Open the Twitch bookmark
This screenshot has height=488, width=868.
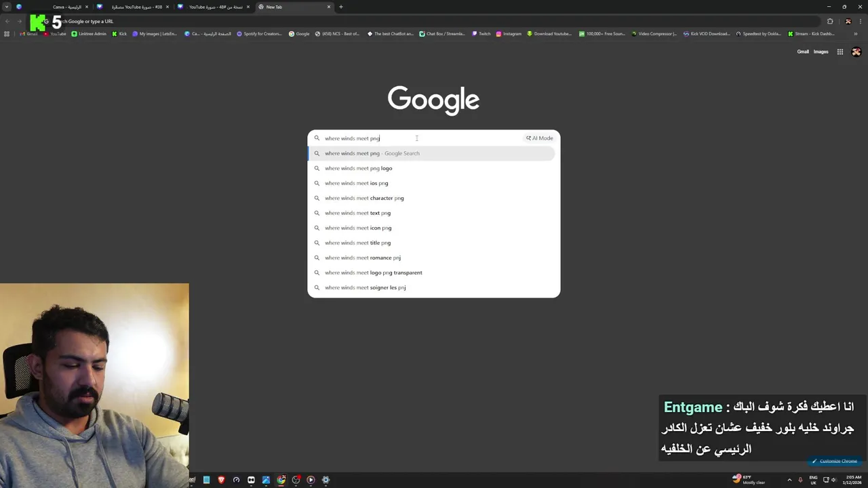coord(481,34)
